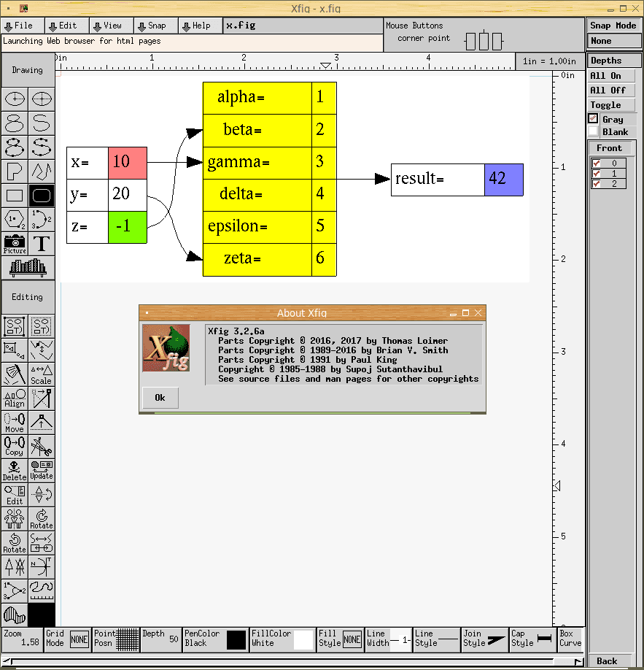Image resolution: width=644 pixels, height=670 pixels.
Task: Select the ellipse by diameter drawing tool
Action: [42, 99]
